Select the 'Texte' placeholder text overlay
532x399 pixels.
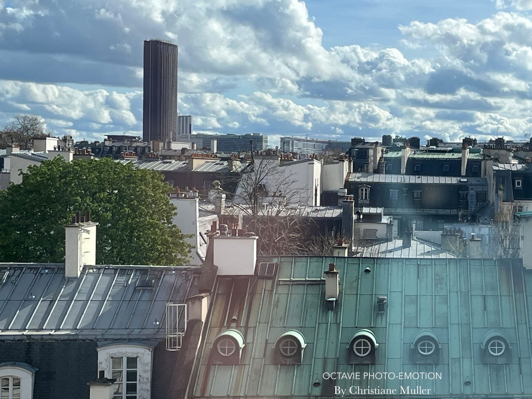274,207
